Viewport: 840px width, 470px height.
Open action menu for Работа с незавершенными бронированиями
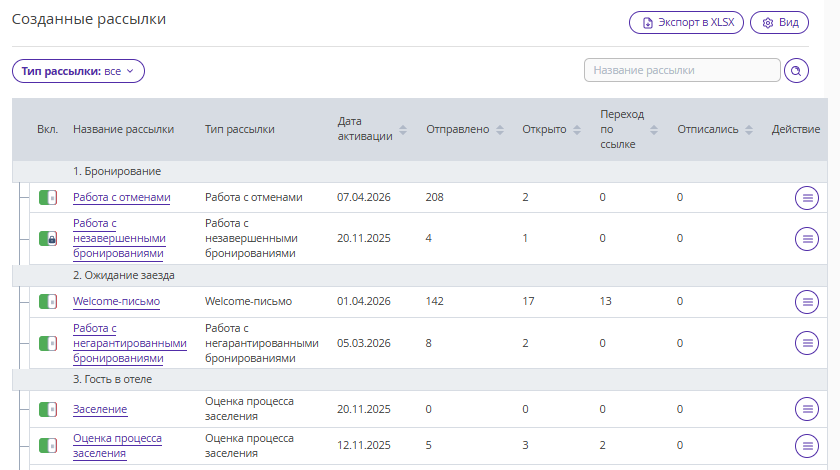[806, 239]
